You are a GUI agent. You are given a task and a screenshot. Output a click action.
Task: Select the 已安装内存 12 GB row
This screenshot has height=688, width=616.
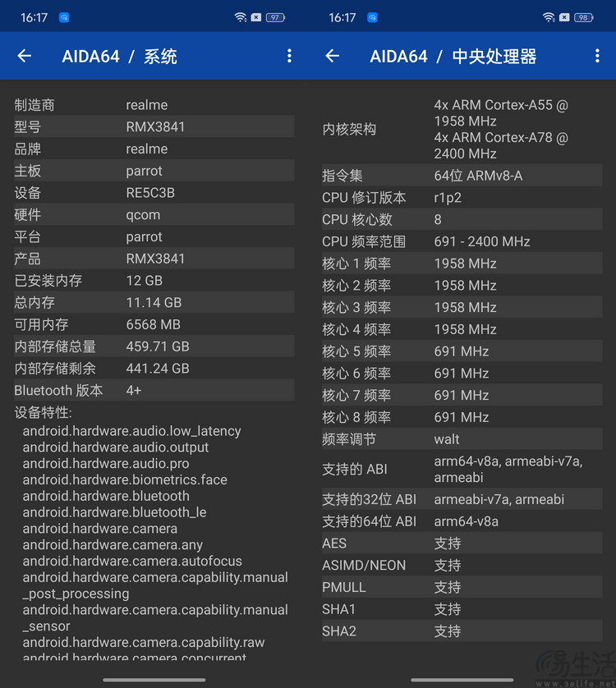(x=154, y=280)
